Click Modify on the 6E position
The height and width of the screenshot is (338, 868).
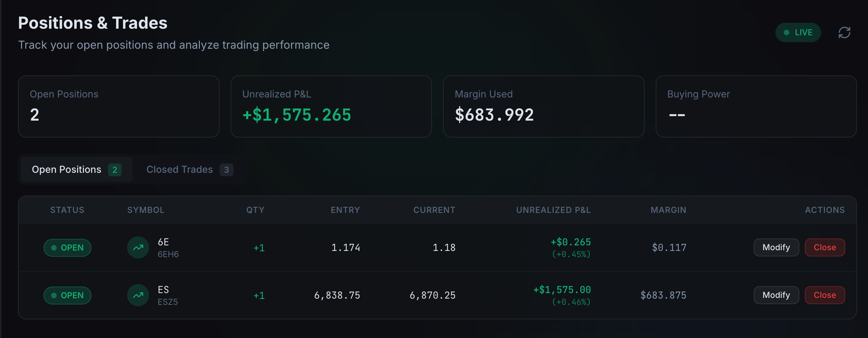click(776, 247)
